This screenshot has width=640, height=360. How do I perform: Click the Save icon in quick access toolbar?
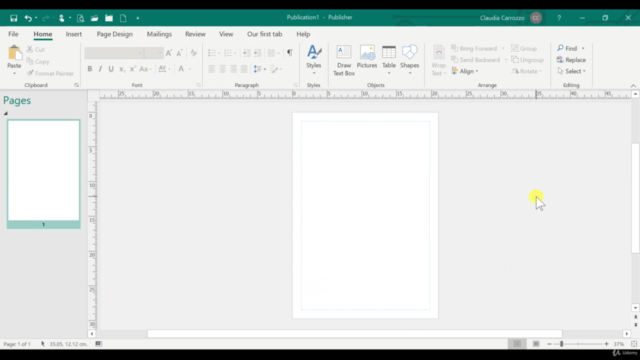[x=13, y=18]
